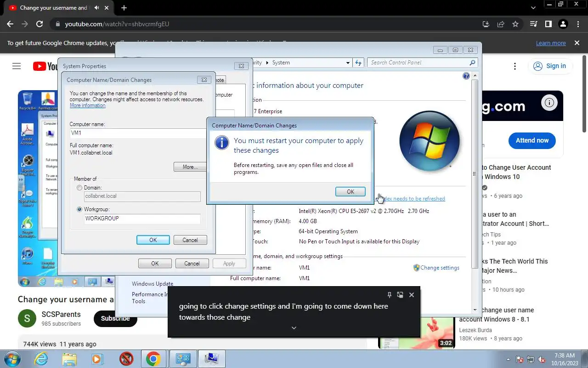Click the More... button
This screenshot has height=368, width=588.
[x=190, y=167]
